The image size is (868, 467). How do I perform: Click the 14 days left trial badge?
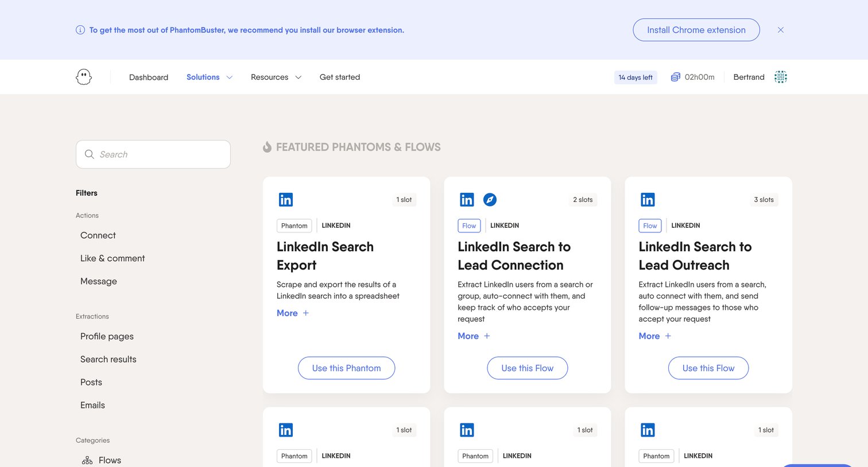(635, 77)
